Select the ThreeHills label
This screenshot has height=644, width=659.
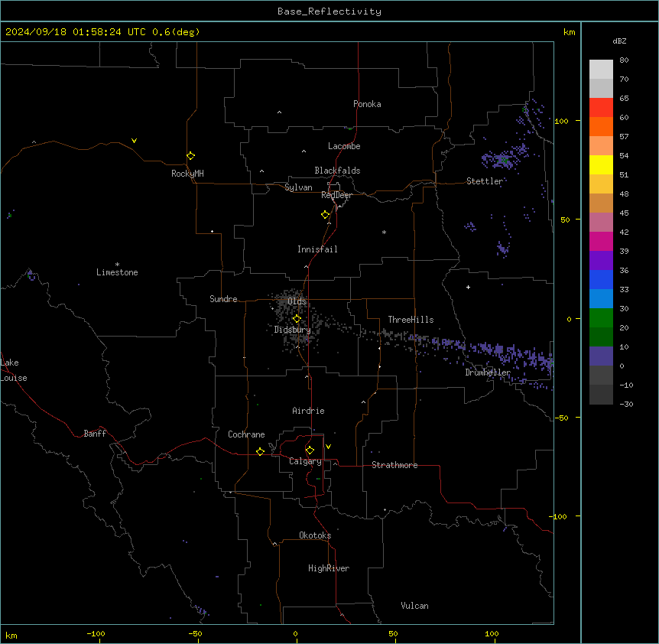coord(411,320)
